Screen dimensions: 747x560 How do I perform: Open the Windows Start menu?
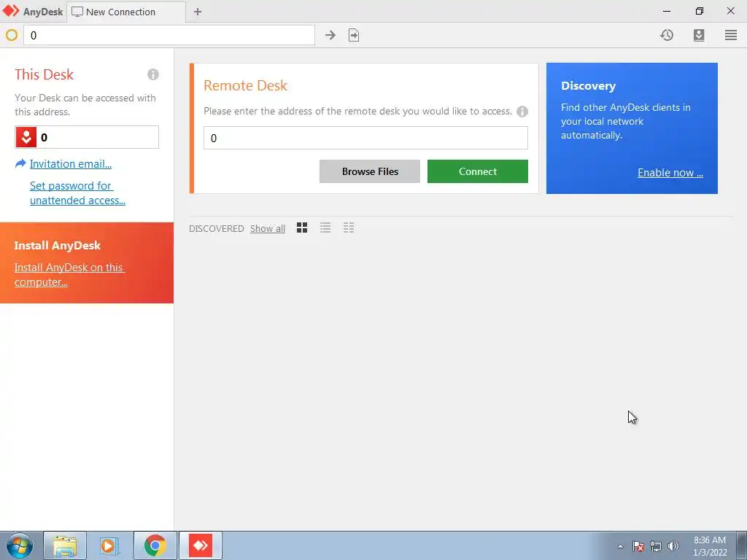coord(20,545)
